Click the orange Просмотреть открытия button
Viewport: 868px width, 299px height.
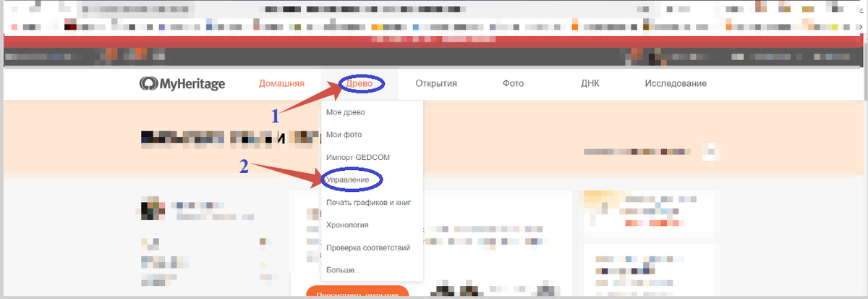357,292
